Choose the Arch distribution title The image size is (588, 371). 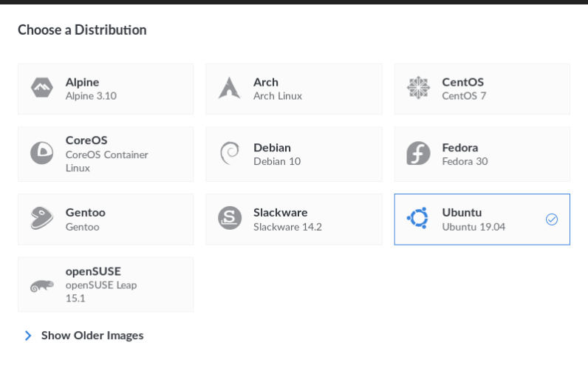click(266, 82)
